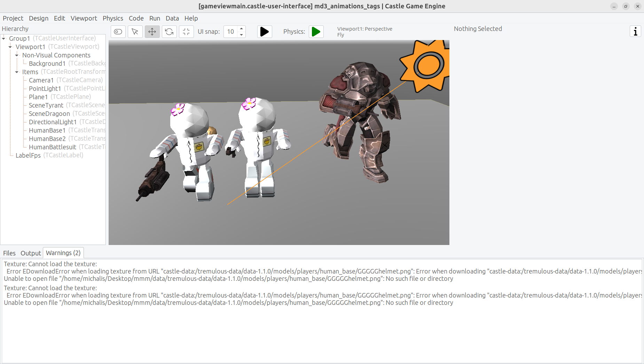
Task: Select HumanBattlesuit in the hierarchy
Action: click(53, 147)
